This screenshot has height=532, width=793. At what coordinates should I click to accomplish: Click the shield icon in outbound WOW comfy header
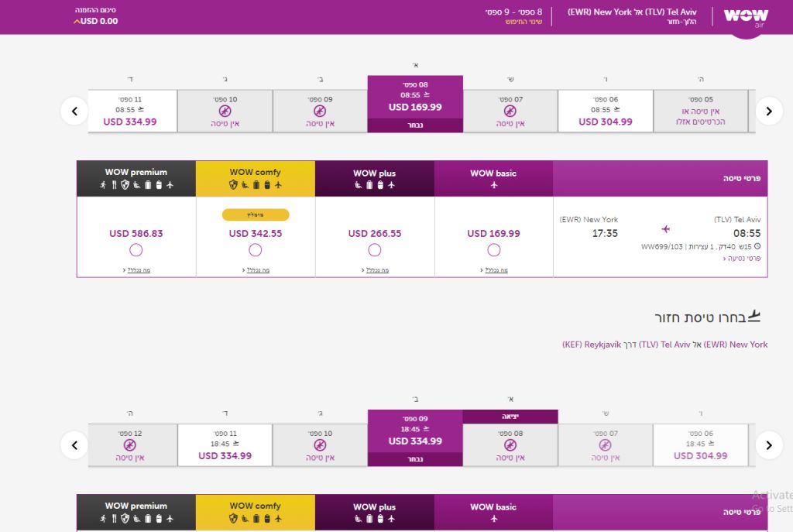pos(233,185)
